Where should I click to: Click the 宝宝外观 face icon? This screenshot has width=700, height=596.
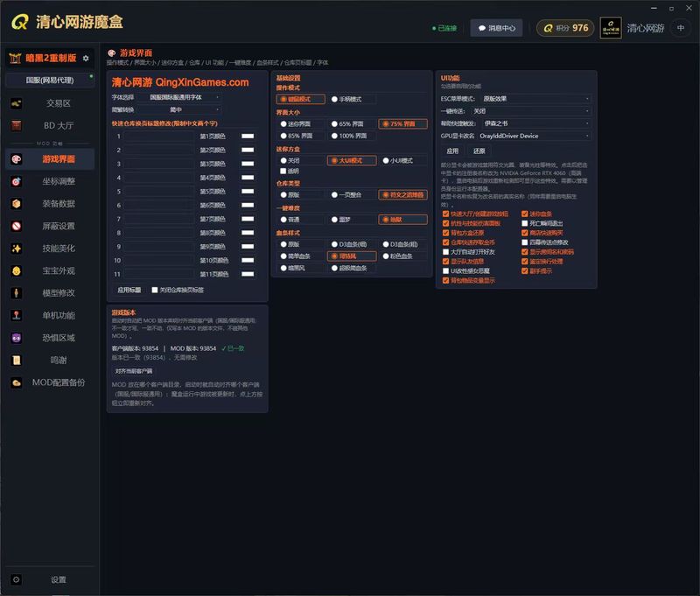coord(16,271)
